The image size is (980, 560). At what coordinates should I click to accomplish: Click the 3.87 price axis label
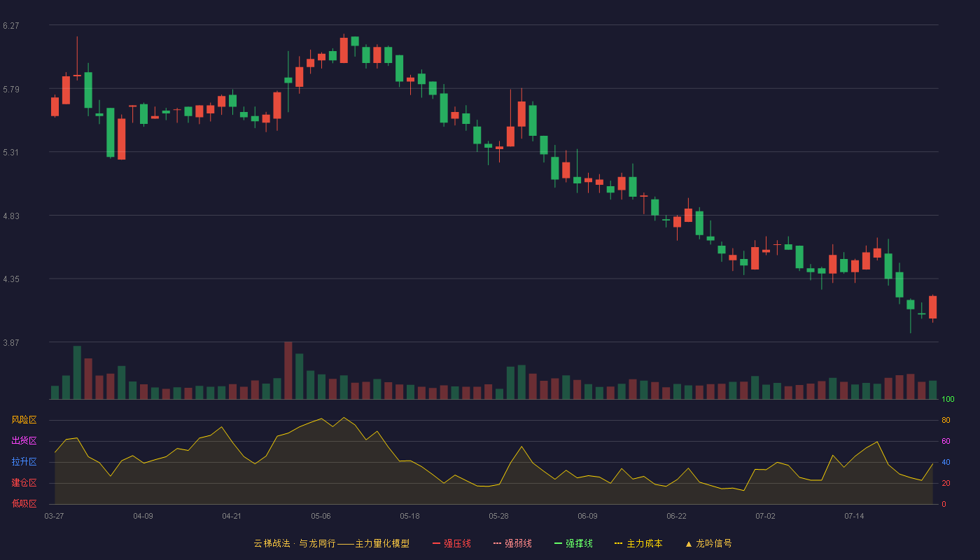coord(10,343)
